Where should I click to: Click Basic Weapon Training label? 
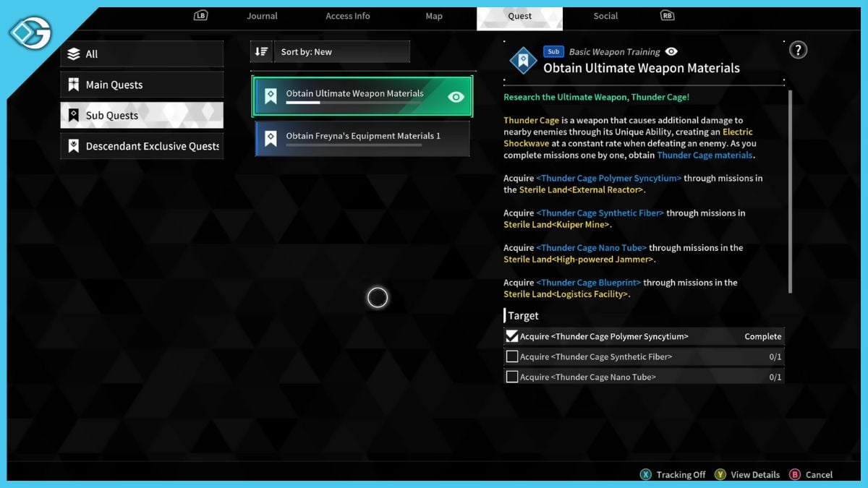tap(614, 51)
